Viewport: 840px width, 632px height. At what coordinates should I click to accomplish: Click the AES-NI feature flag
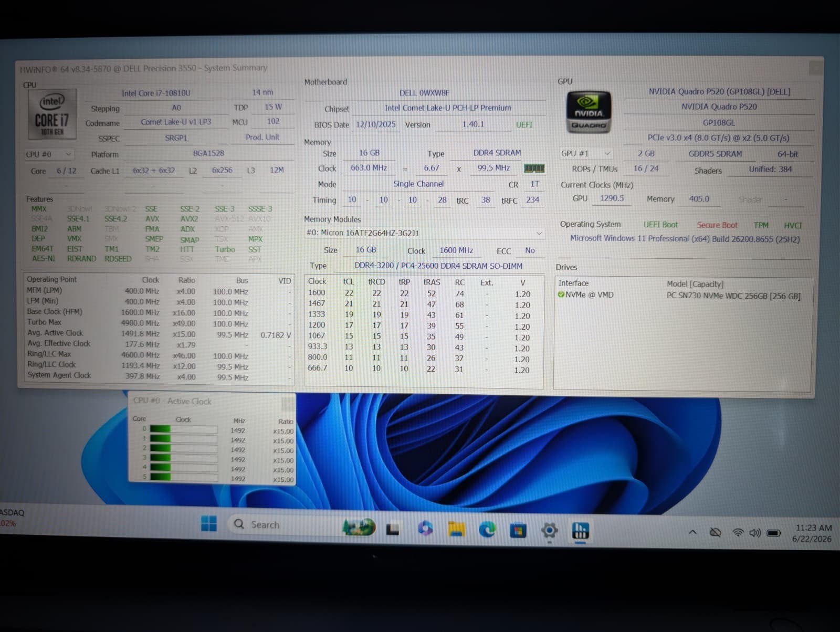click(43, 258)
